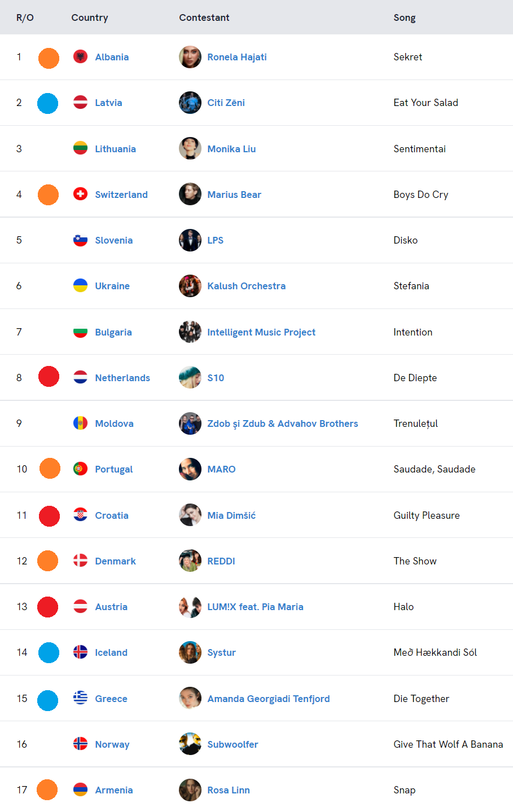Click the Ukraine flag icon
513x812 pixels.
[x=81, y=286]
